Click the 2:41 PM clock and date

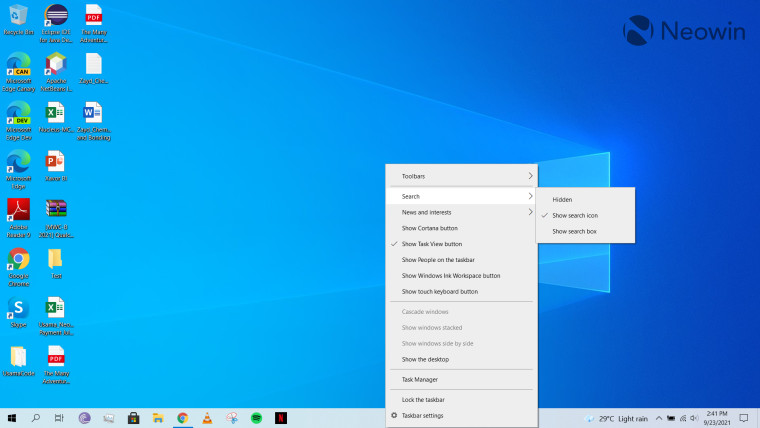click(717, 418)
